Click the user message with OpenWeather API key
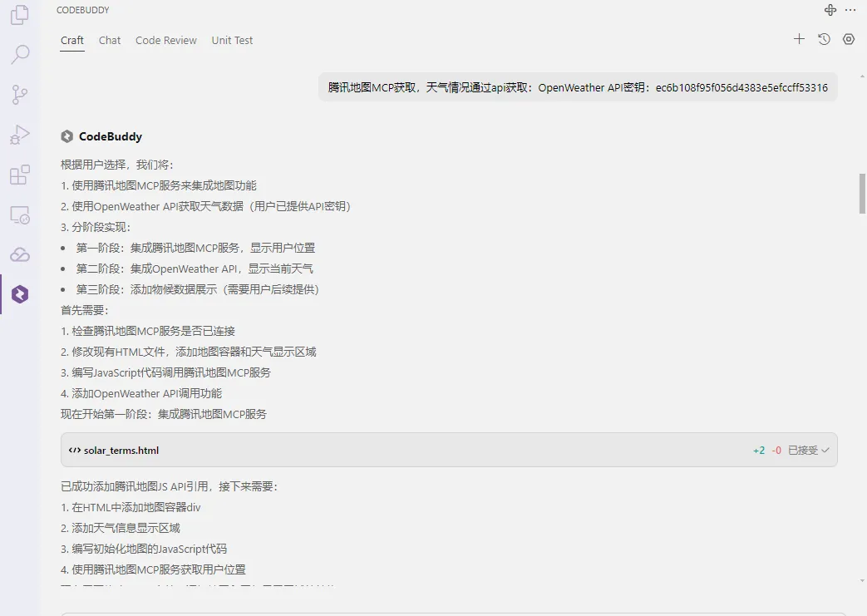 click(x=578, y=87)
